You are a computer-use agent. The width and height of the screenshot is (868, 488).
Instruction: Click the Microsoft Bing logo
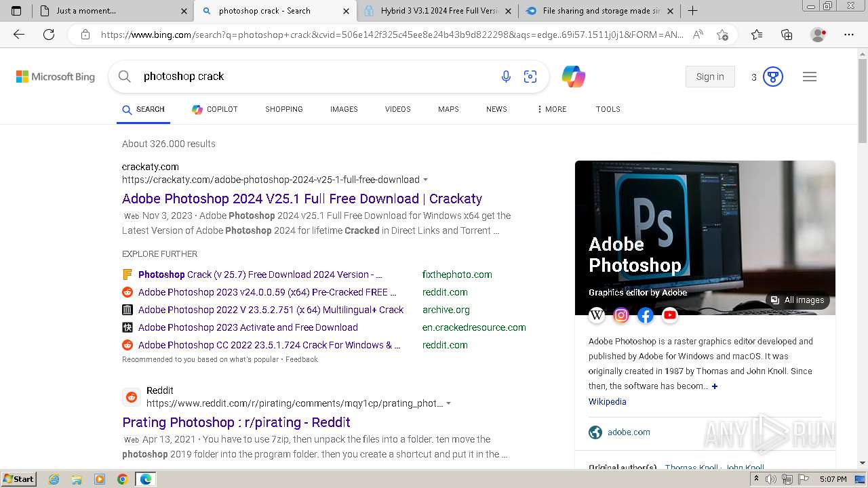[x=56, y=77]
